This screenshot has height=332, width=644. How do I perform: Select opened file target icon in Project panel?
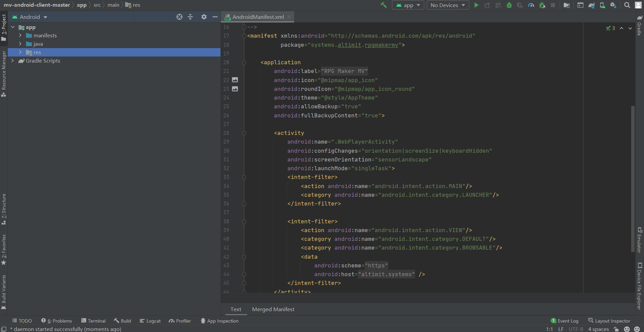179,17
